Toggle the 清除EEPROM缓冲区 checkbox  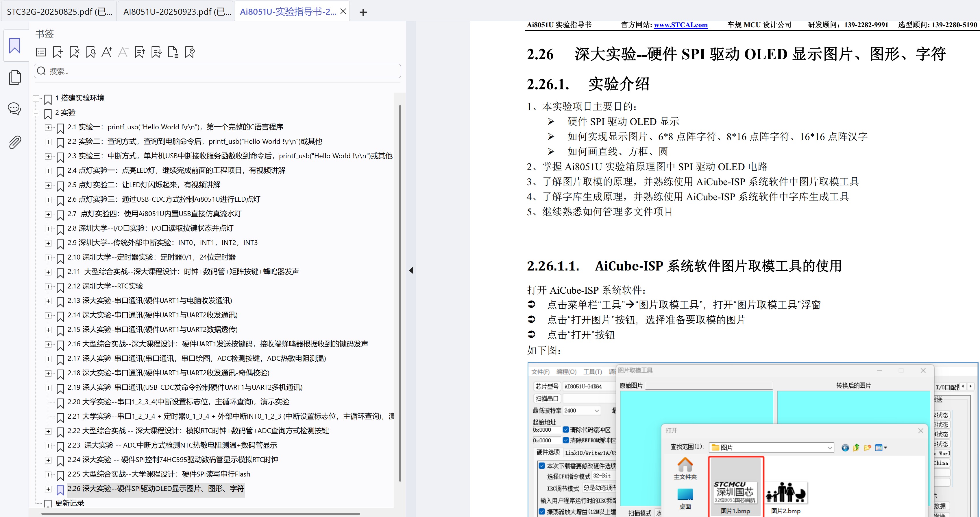click(x=566, y=440)
